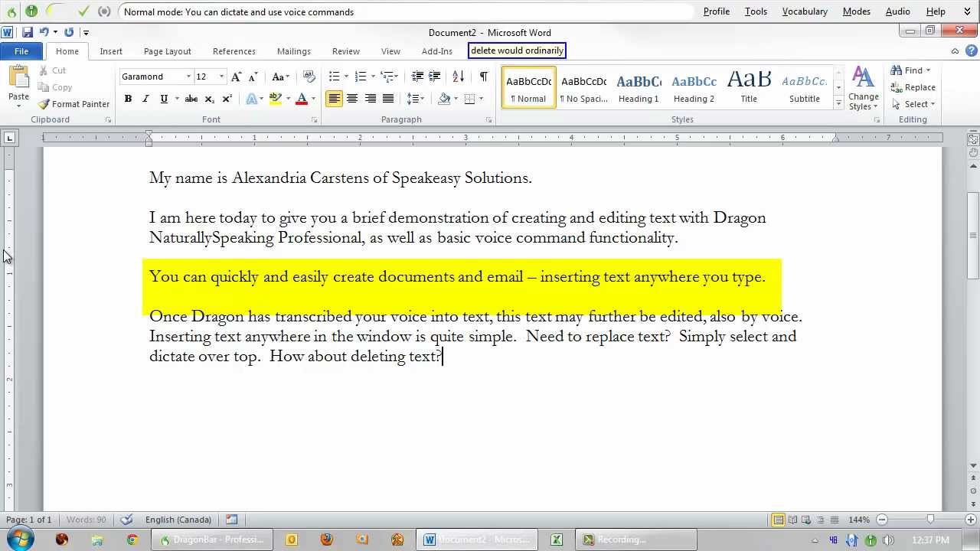Viewport: 980px width, 551px height.
Task: Click the macro recording status bar icon
Action: click(232, 520)
